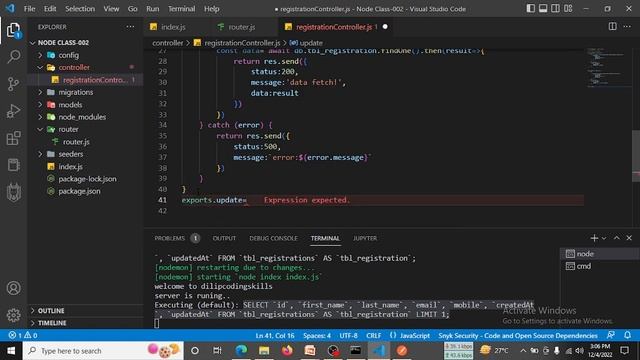Open Microsoft Edge from taskbar
This screenshot has height=360, width=640.
pos(241,351)
